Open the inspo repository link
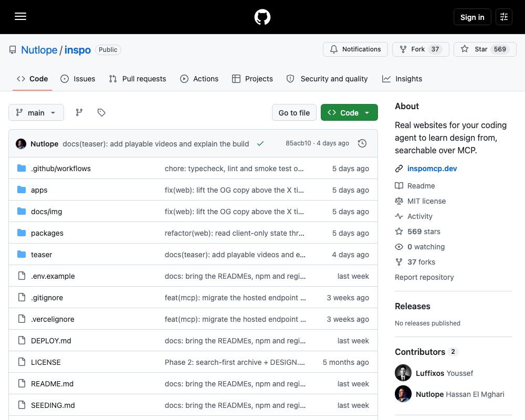The height and width of the screenshot is (420, 525). 77,50
